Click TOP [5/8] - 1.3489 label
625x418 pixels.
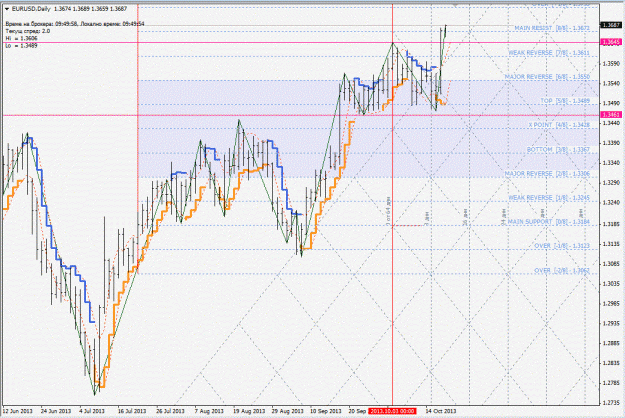point(565,101)
